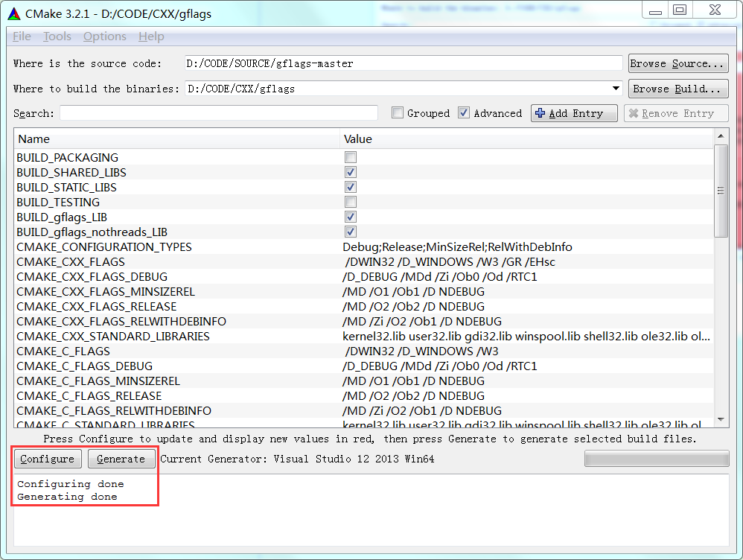The width and height of the screenshot is (743, 560).
Task: Click the BUILD_PACKAGING row name
Action: click(67, 157)
